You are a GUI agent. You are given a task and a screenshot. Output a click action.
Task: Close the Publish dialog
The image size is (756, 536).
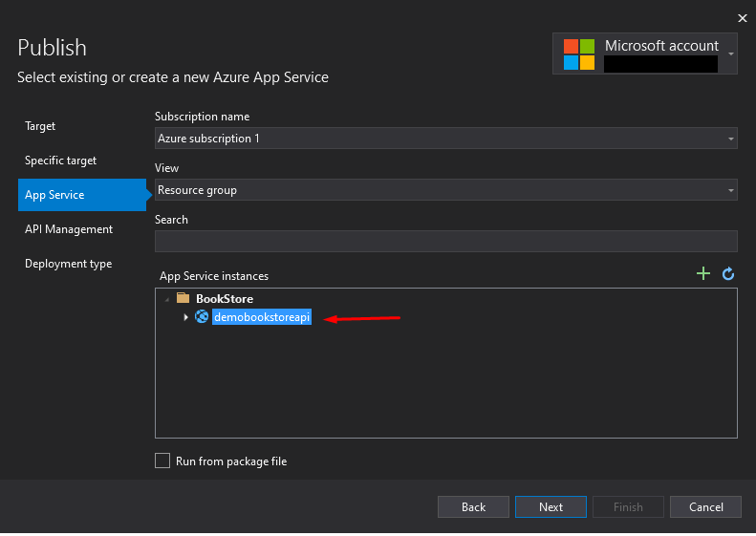point(742,18)
